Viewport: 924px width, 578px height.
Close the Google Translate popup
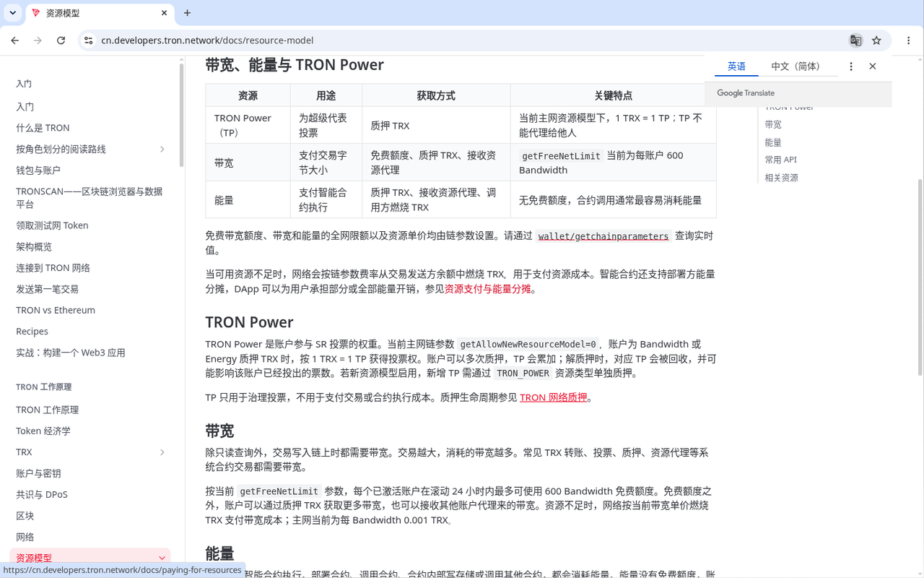click(x=873, y=66)
